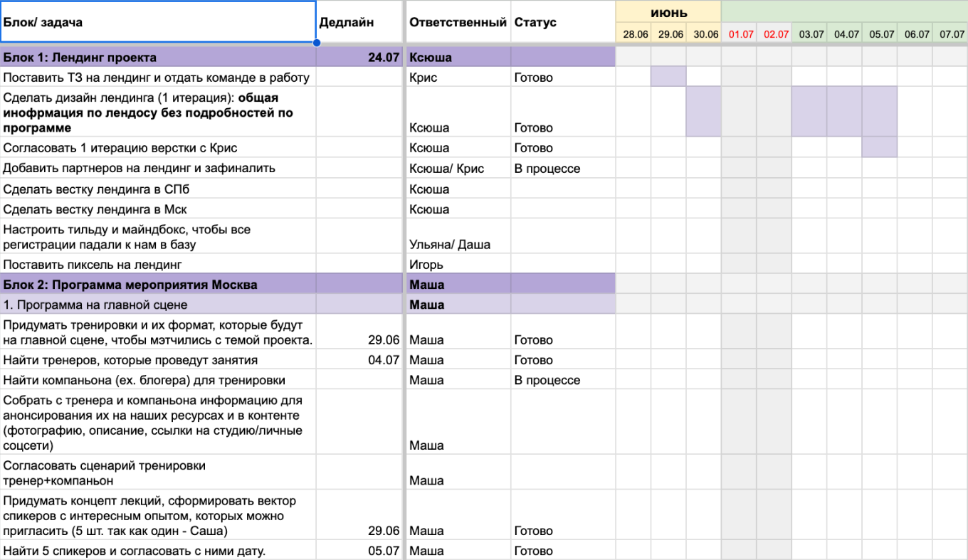Click the "Придумать тренировки и их формат" task
This screenshot has height=560, width=968.
click(158, 332)
